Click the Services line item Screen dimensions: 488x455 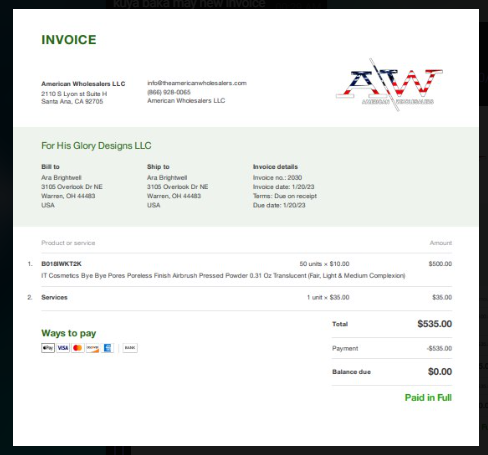coord(54,297)
